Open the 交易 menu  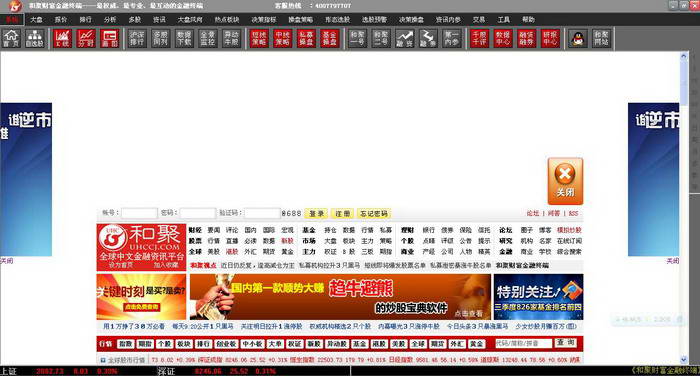tap(479, 19)
